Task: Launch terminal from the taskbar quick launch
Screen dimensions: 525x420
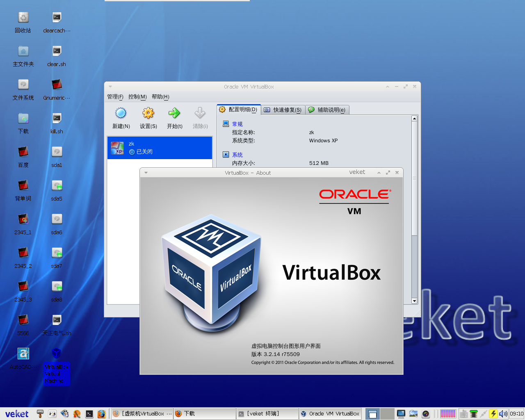Action: point(89,414)
